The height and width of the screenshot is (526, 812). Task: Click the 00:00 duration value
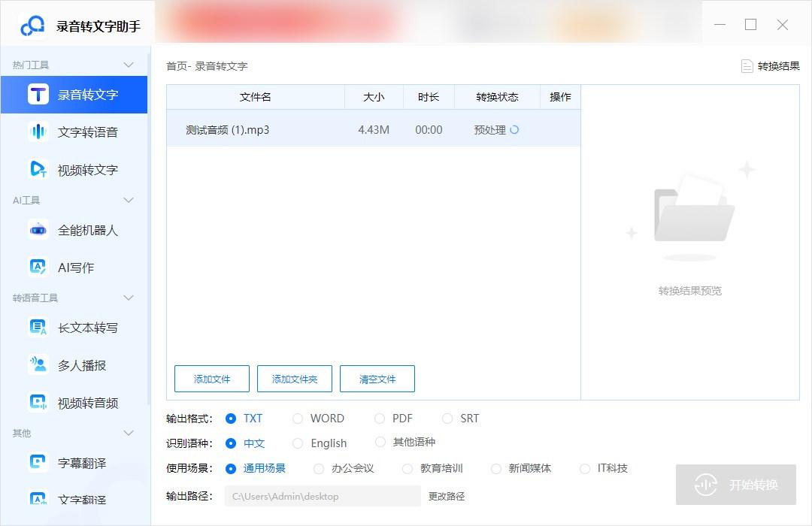(x=429, y=130)
